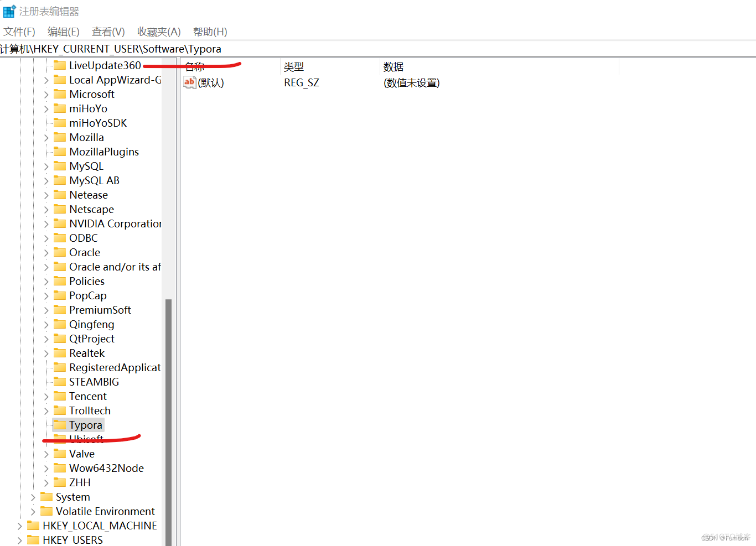
Task: Expand the Trolltech key
Action: click(x=46, y=410)
